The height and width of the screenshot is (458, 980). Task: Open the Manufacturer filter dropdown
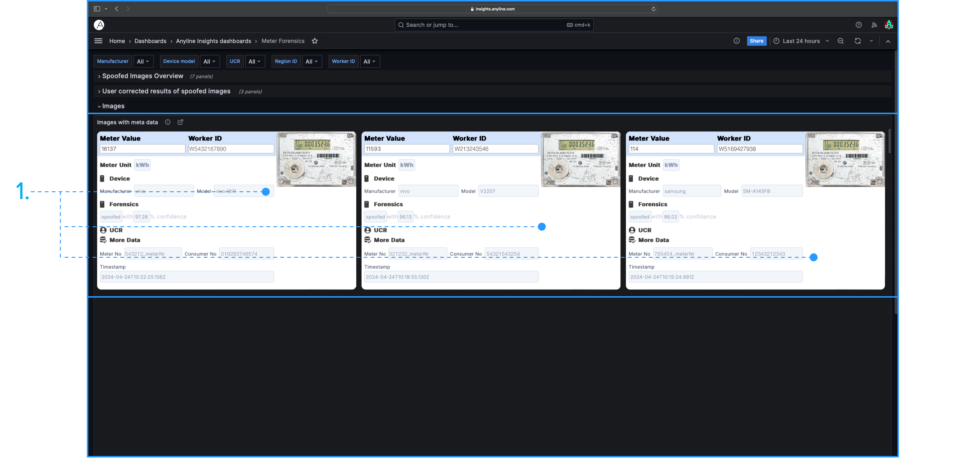[x=143, y=61]
